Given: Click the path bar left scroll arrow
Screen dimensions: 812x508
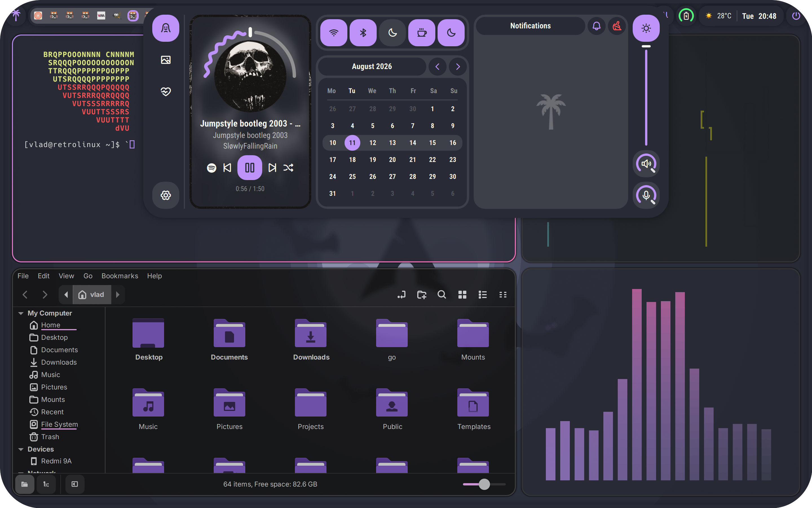Looking at the screenshot, I should click(66, 295).
